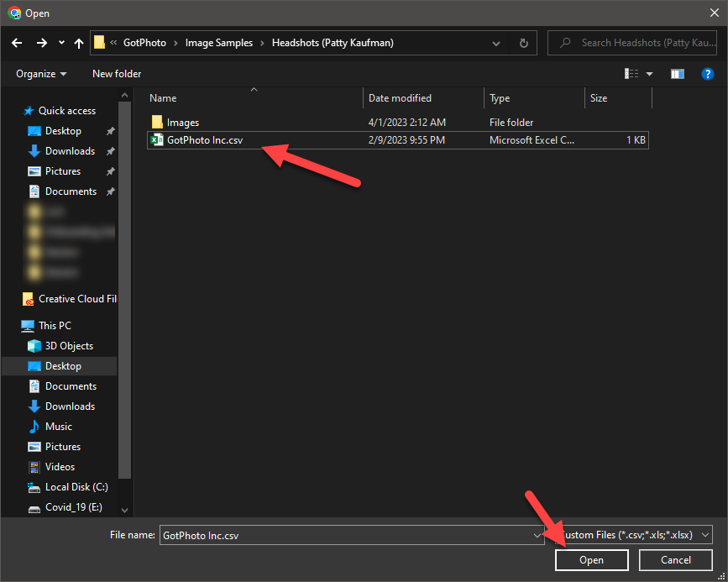Open 3D Objects under This PC

coord(60,346)
